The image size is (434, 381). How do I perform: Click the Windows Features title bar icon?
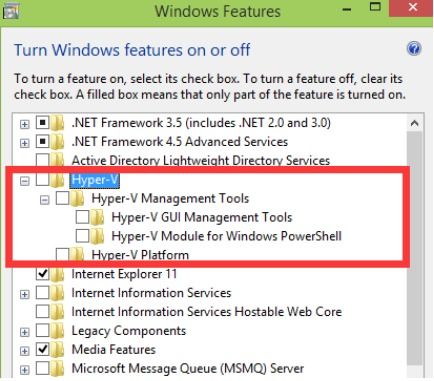coord(11,11)
